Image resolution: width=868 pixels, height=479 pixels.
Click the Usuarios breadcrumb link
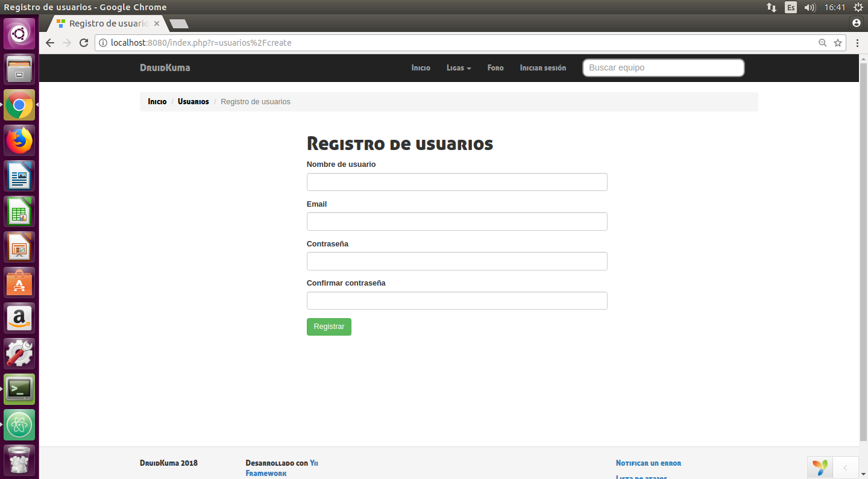coord(193,102)
